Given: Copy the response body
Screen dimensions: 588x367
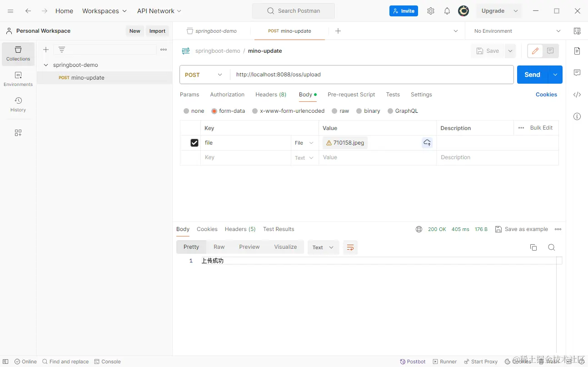Looking at the screenshot, I should [x=533, y=247].
